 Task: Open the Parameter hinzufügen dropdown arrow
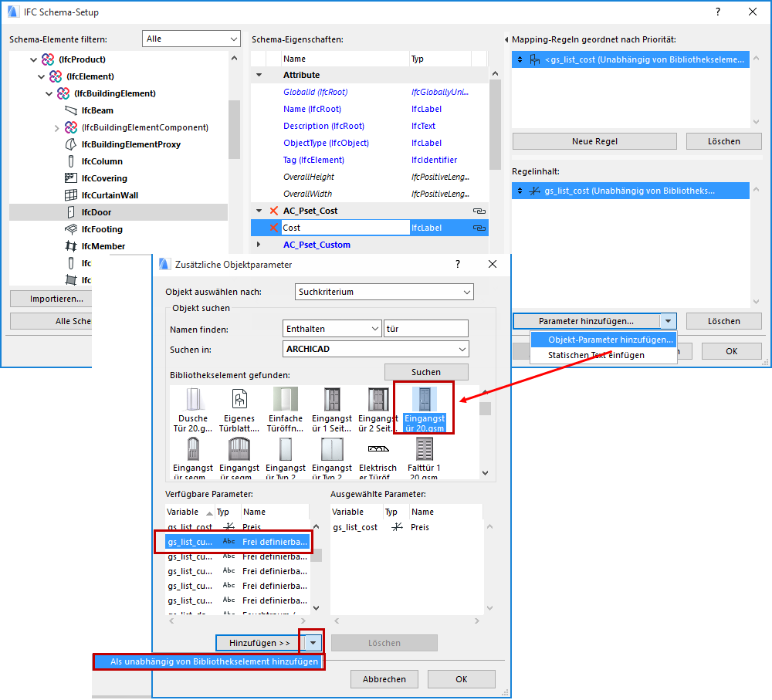(x=668, y=321)
